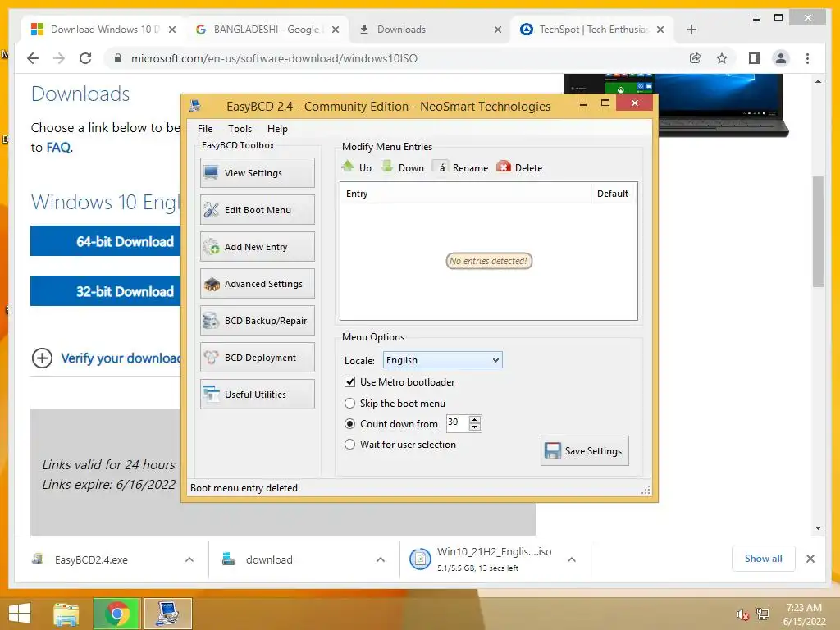Open the EasyBCD File menu
The width and height of the screenshot is (840, 630).
point(204,129)
